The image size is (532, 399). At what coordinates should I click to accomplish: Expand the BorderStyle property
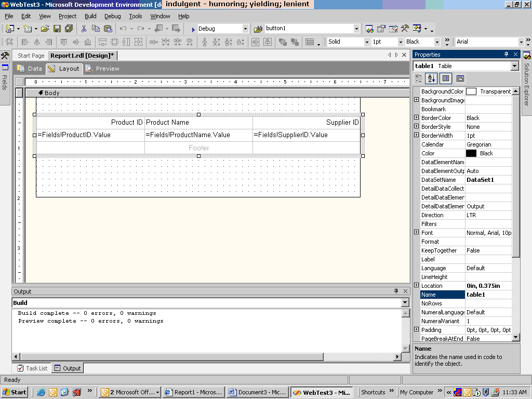[x=417, y=126]
